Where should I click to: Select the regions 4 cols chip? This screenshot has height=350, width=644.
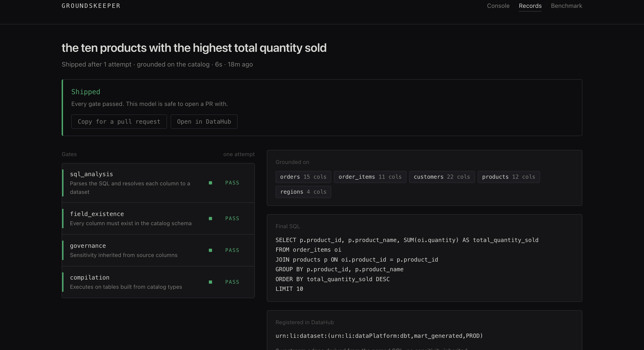[303, 192]
